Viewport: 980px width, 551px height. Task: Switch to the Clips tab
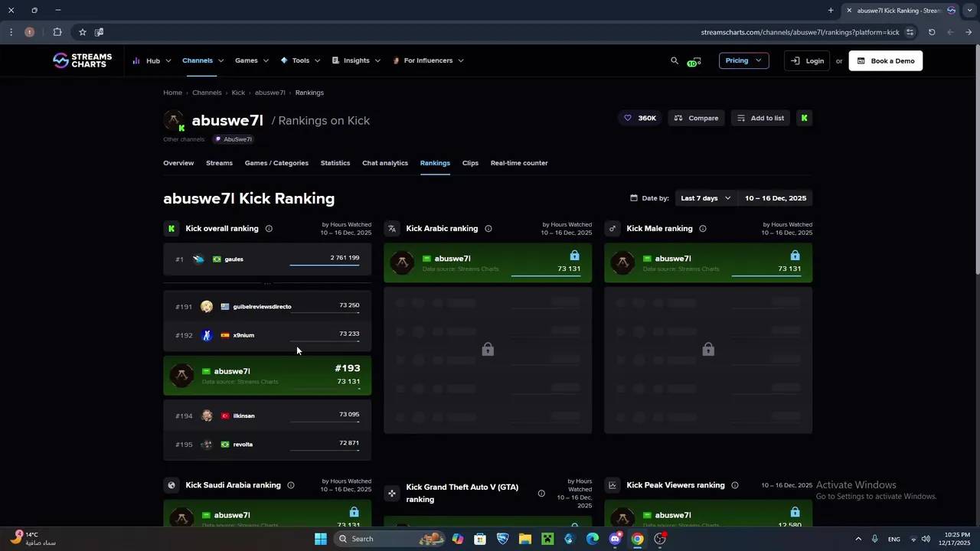pos(470,163)
